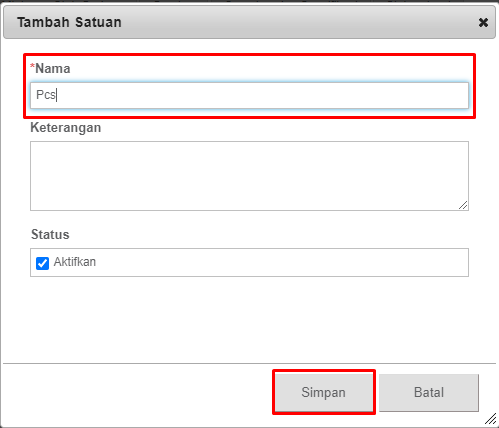Screen dimensions: 499x428
Task: Click the separator line above Simpan and Batal
Action: click(249, 363)
